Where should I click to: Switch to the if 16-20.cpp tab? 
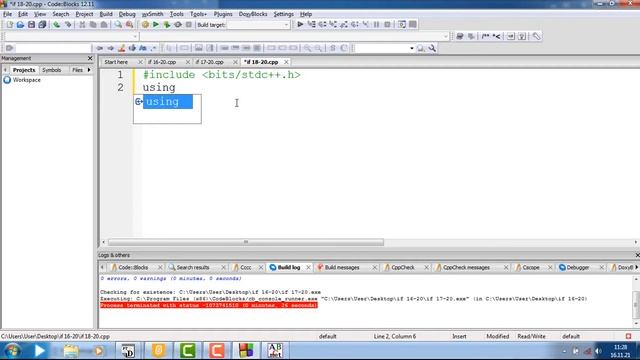click(x=162, y=62)
